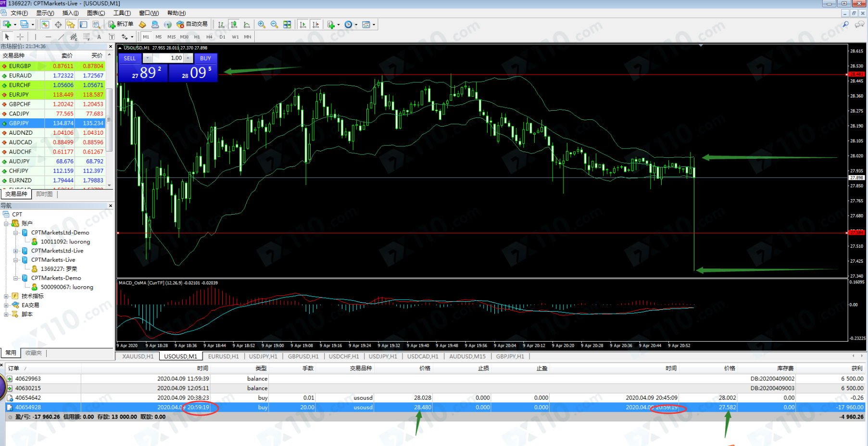Select the equidistant channel tool
Viewport: 868px width, 446px height.
74,37
